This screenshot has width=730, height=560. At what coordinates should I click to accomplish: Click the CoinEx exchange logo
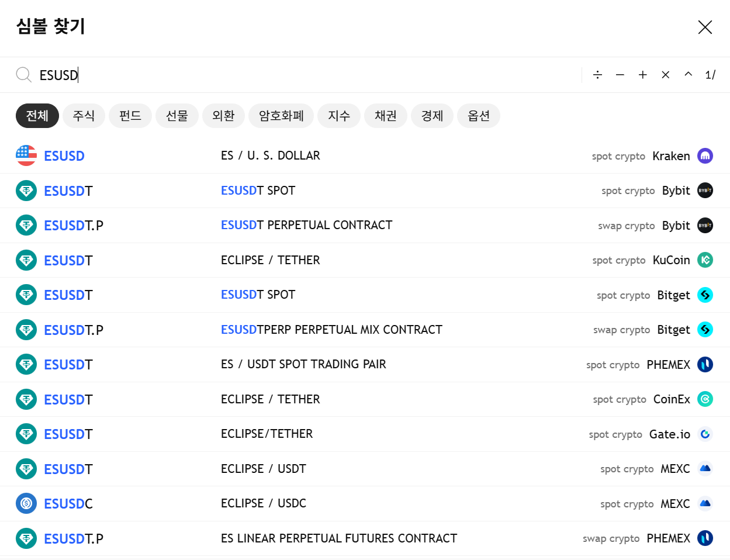click(705, 399)
